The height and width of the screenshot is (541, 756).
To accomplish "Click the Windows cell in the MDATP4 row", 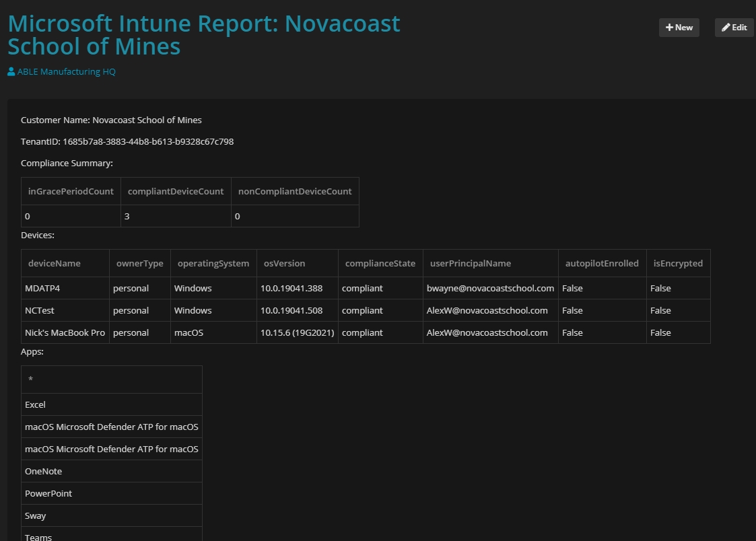I will pyautogui.click(x=213, y=288).
